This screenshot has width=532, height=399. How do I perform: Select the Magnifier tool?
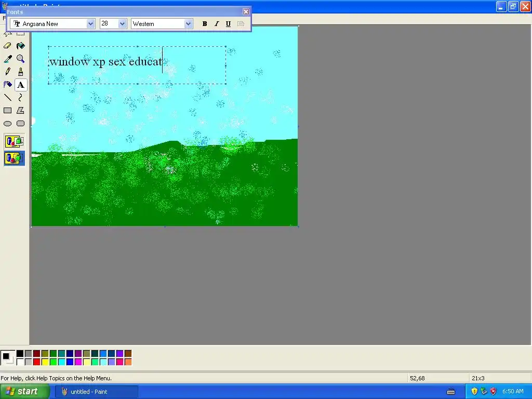(x=21, y=59)
